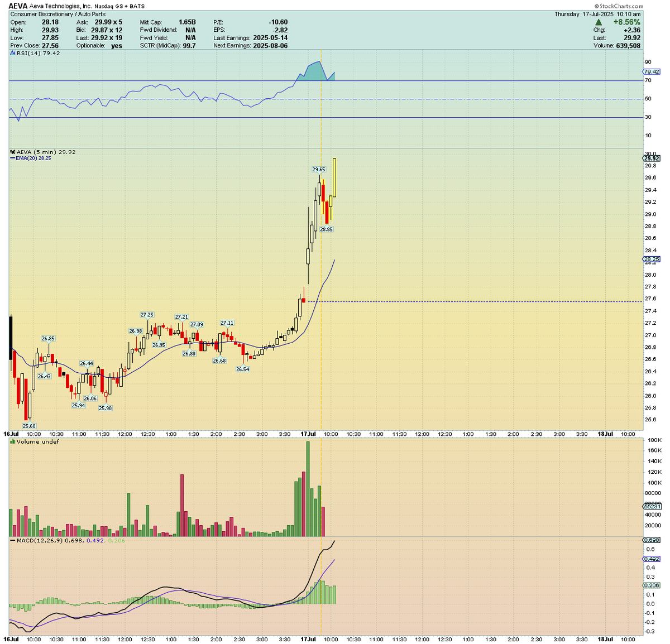
Task: Click the 26.54 low price label
Action: (x=242, y=369)
